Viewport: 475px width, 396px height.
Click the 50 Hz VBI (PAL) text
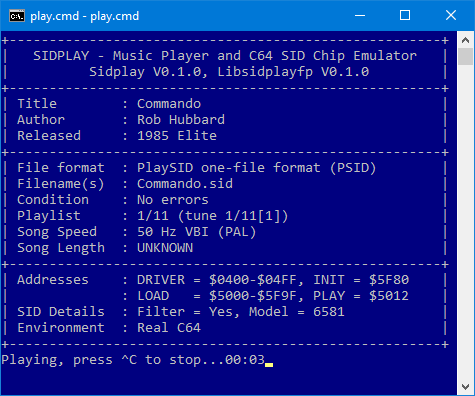coord(197,232)
